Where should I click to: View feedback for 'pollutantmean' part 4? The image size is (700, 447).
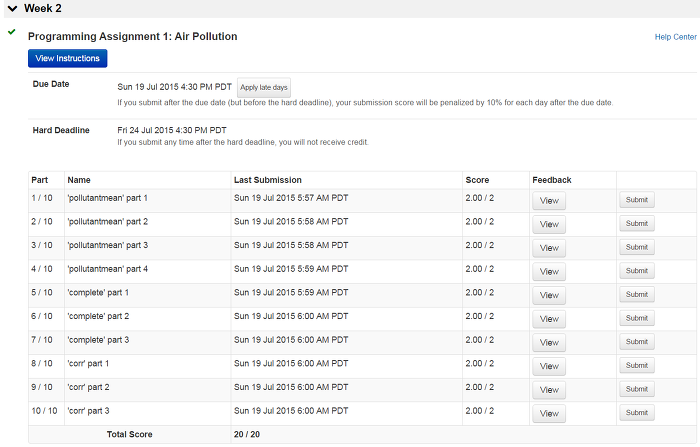pyautogui.click(x=549, y=272)
